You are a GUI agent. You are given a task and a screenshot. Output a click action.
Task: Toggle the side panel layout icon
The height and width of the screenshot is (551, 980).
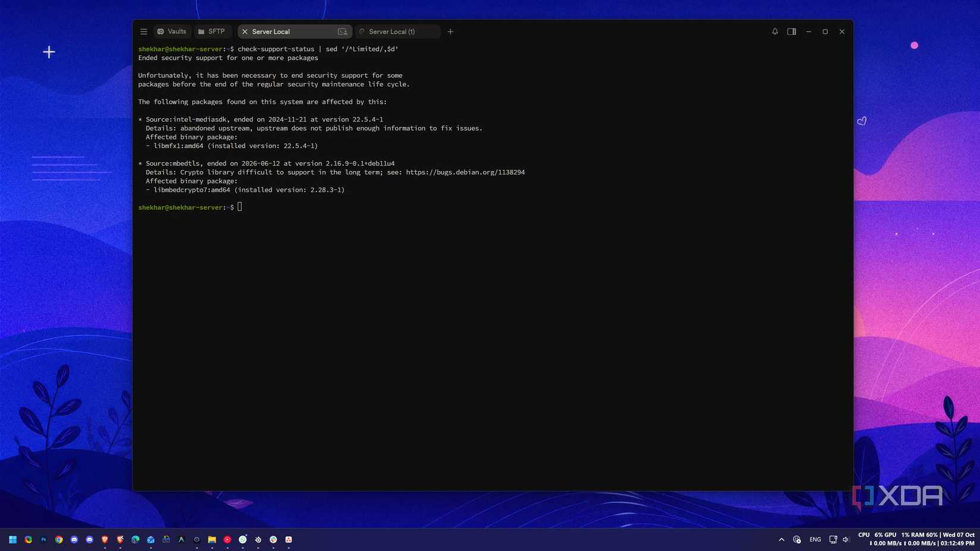point(792,31)
